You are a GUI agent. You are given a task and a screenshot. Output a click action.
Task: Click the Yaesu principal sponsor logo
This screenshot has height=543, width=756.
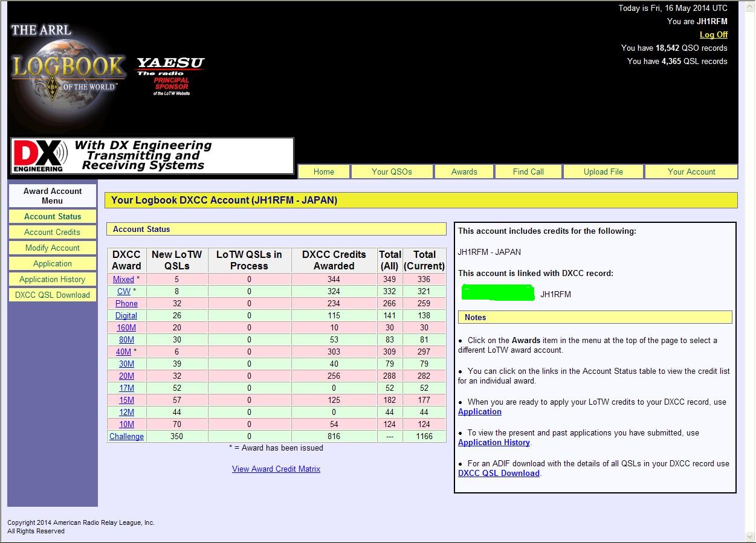point(170,75)
